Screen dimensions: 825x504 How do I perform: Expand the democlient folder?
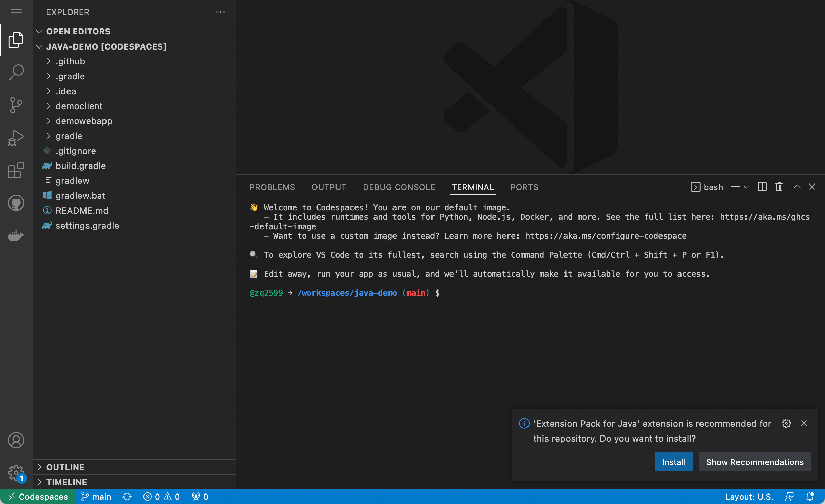point(134,106)
